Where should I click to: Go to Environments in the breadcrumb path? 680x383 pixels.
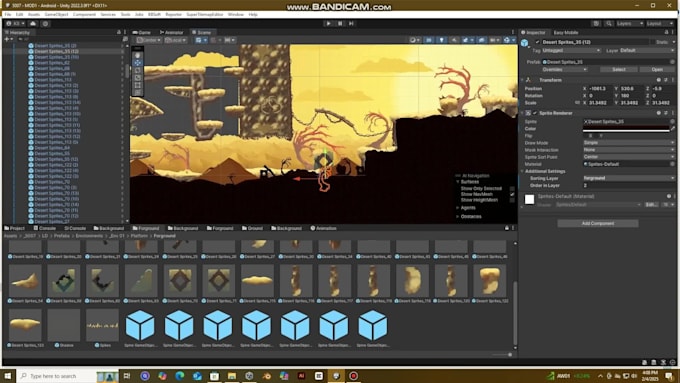pyautogui.click(x=89, y=236)
